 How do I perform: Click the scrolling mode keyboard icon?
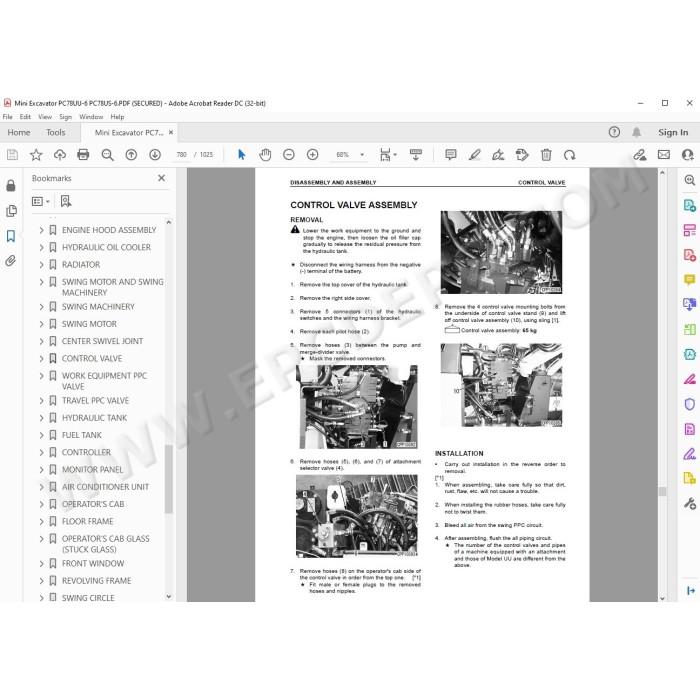416,155
